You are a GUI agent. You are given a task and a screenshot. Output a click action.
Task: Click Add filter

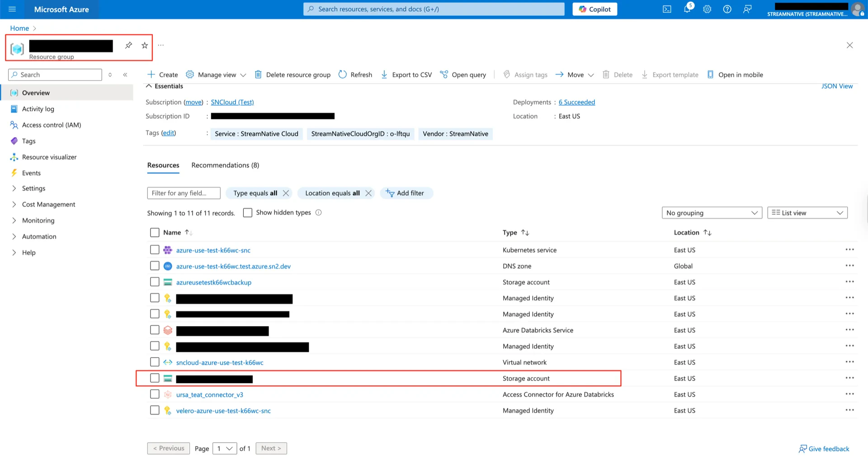click(406, 193)
